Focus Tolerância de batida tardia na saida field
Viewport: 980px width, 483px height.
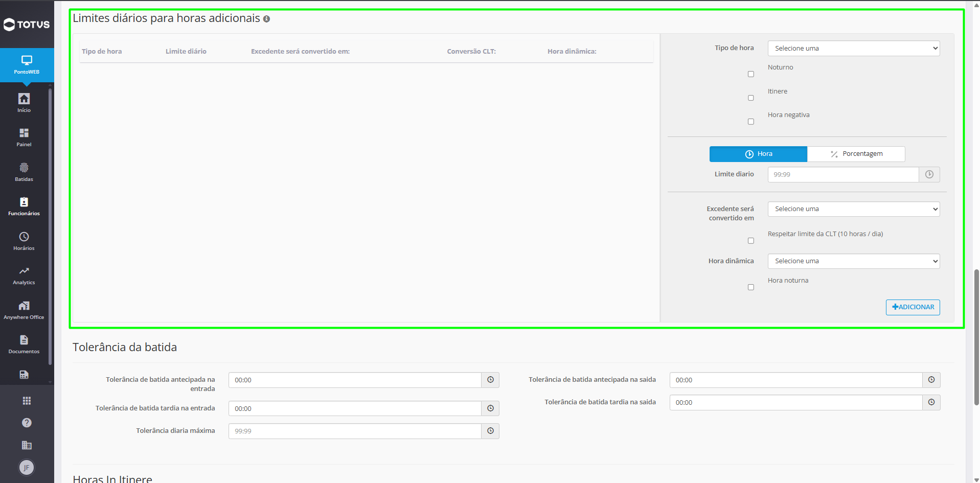tap(796, 402)
